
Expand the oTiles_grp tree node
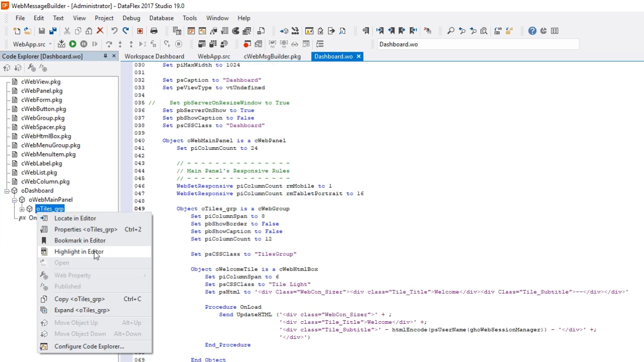(22, 209)
